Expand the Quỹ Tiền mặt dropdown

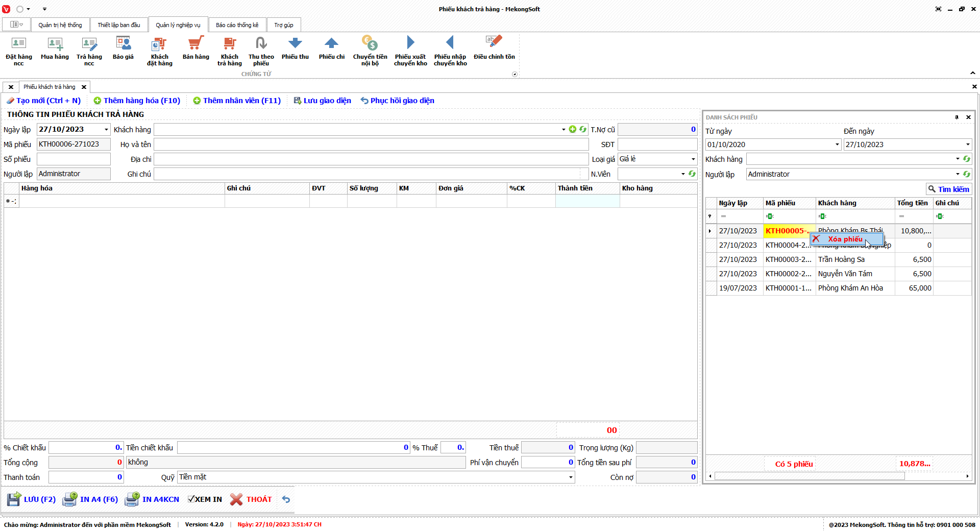570,477
